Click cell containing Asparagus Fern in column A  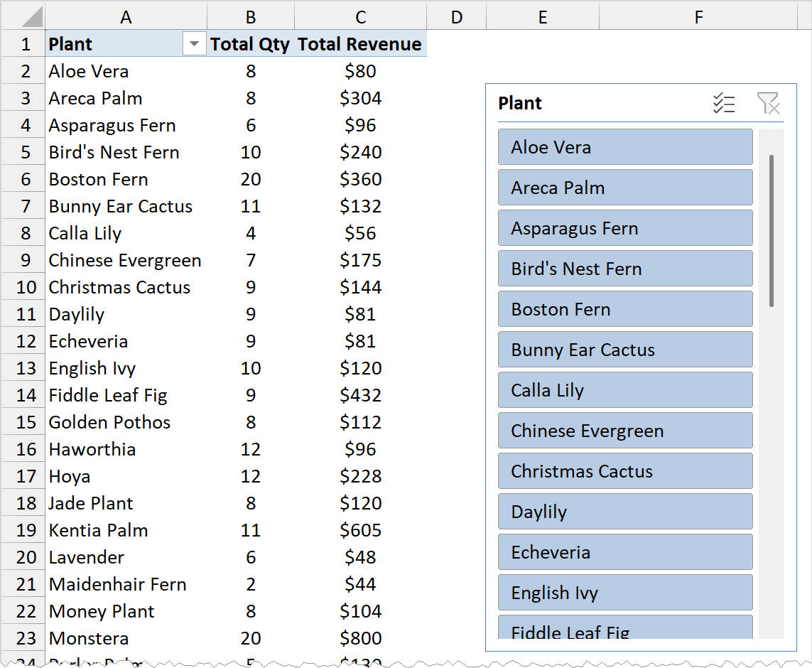click(126, 125)
